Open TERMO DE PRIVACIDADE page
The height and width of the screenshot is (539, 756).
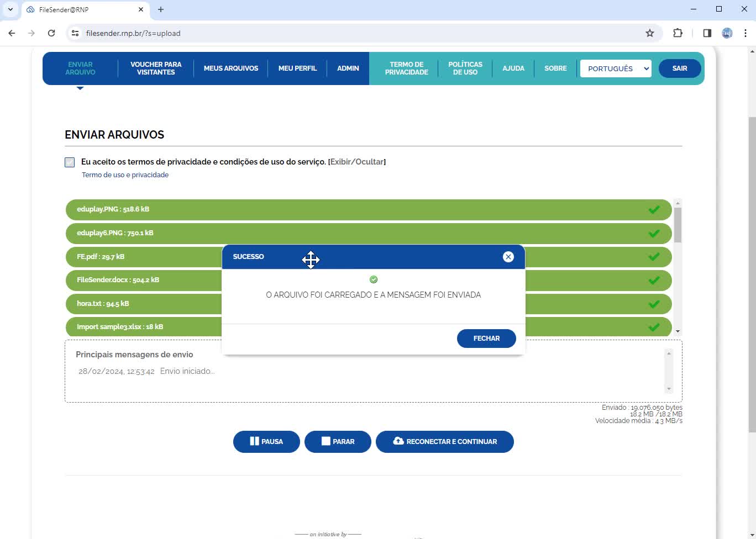(x=407, y=68)
